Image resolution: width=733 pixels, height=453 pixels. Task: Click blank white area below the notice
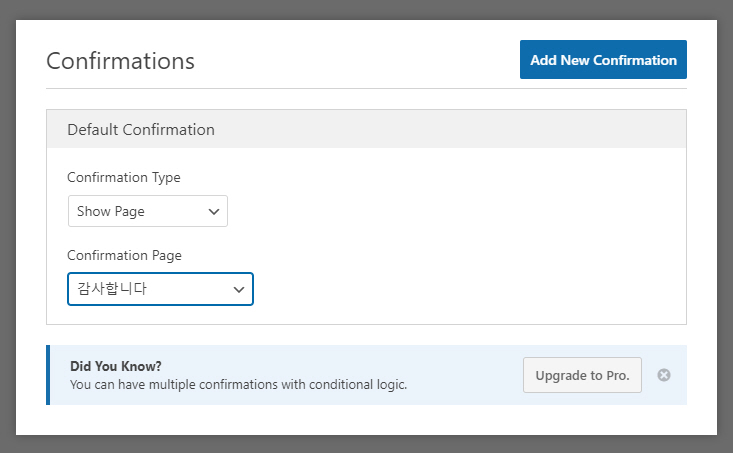(x=366, y=420)
